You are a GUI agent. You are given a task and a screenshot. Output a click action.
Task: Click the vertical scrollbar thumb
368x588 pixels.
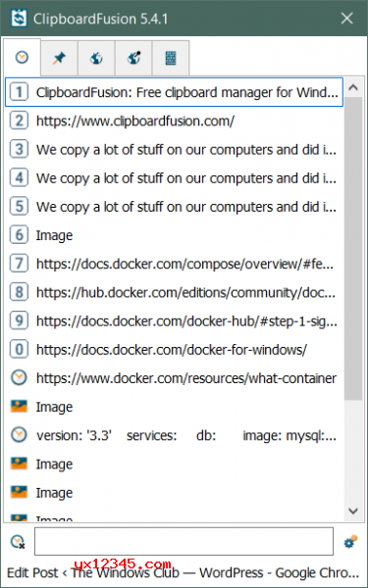(x=353, y=249)
